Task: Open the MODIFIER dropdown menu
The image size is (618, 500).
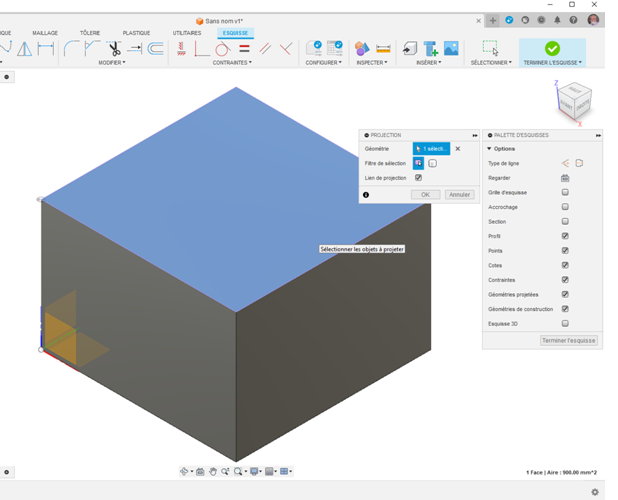Action: click(112, 63)
